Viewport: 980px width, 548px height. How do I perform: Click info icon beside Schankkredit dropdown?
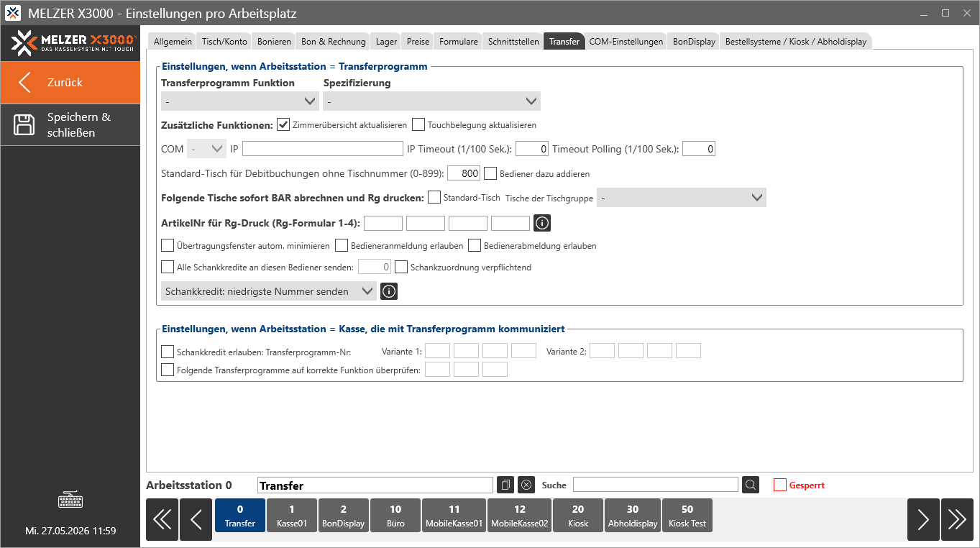coord(389,291)
